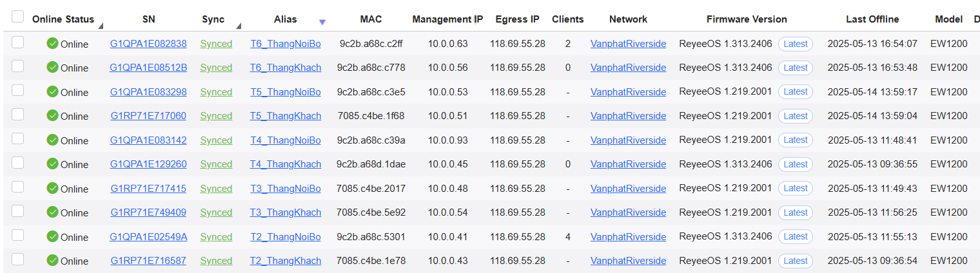Click MAC address 7085.c4be.2017 cell
The image size is (980, 273).
[x=371, y=189]
